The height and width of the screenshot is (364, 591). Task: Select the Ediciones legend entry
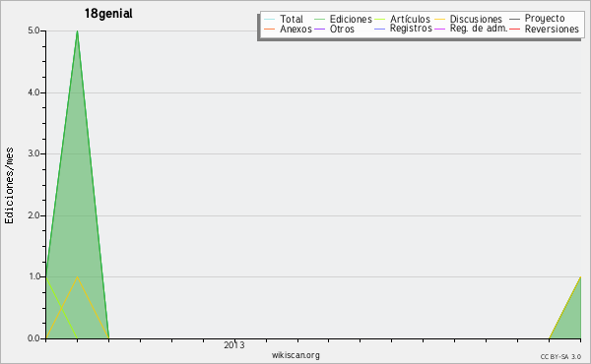pyautogui.click(x=351, y=19)
